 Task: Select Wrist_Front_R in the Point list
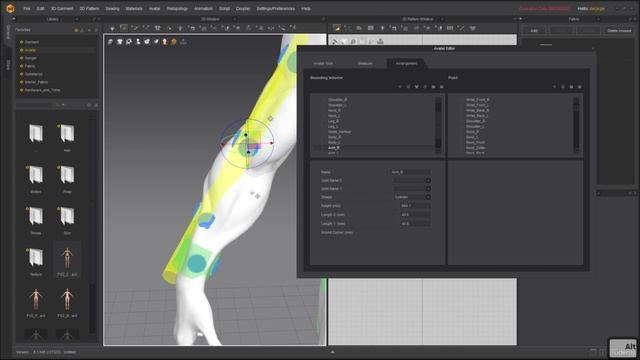pyautogui.click(x=478, y=100)
